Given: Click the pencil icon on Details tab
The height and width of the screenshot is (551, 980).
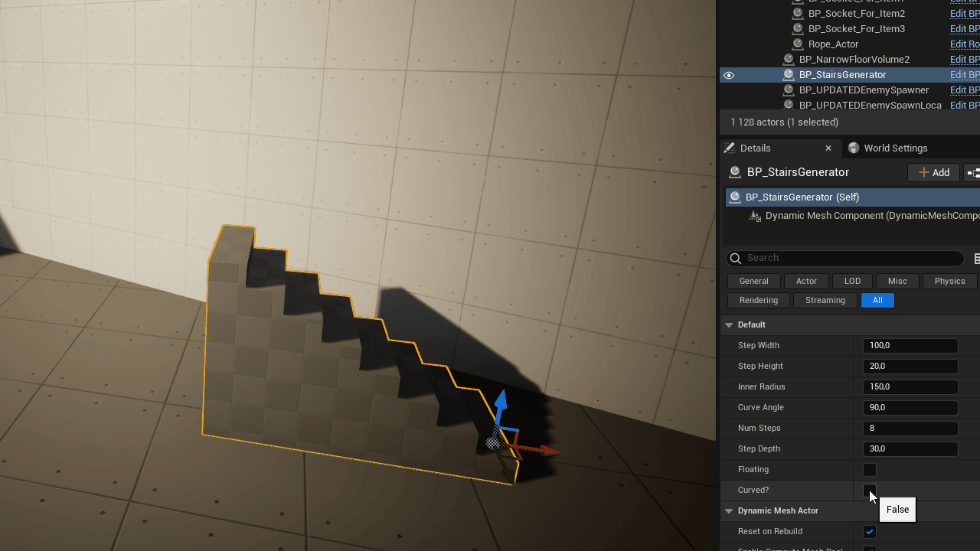Looking at the screenshot, I should (x=730, y=148).
